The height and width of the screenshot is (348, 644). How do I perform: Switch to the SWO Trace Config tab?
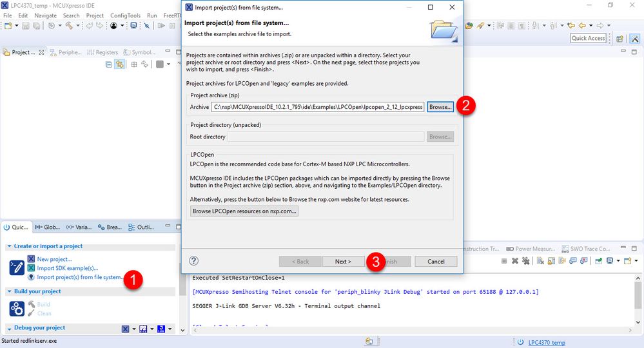pos(586,249)
